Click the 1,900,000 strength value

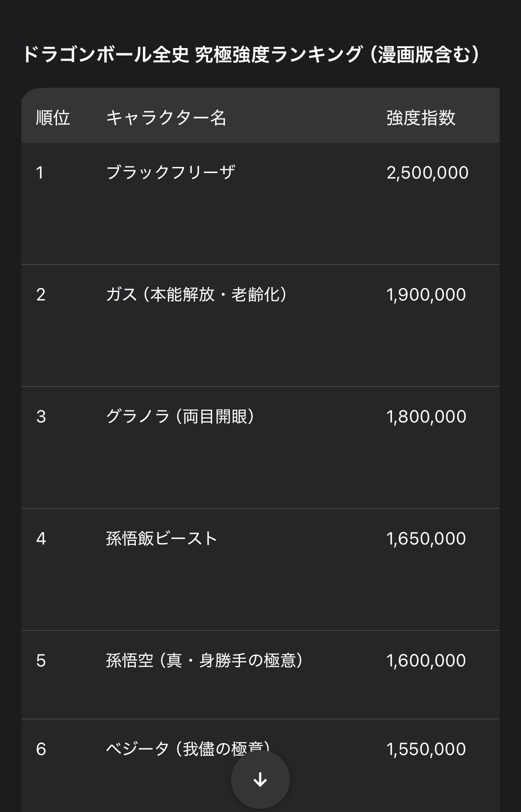pyautogui.click(x=426, y=295)
